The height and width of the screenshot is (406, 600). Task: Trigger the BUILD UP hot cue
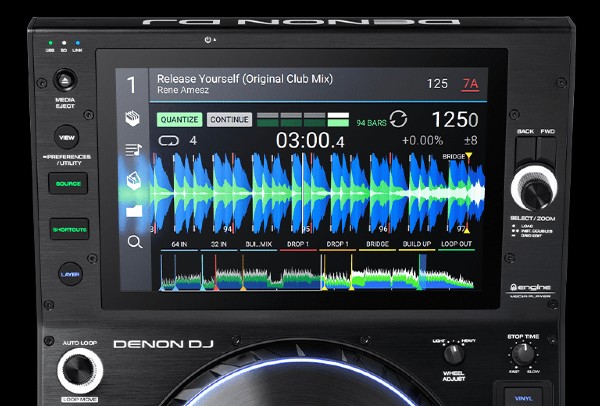coord(417,244)
